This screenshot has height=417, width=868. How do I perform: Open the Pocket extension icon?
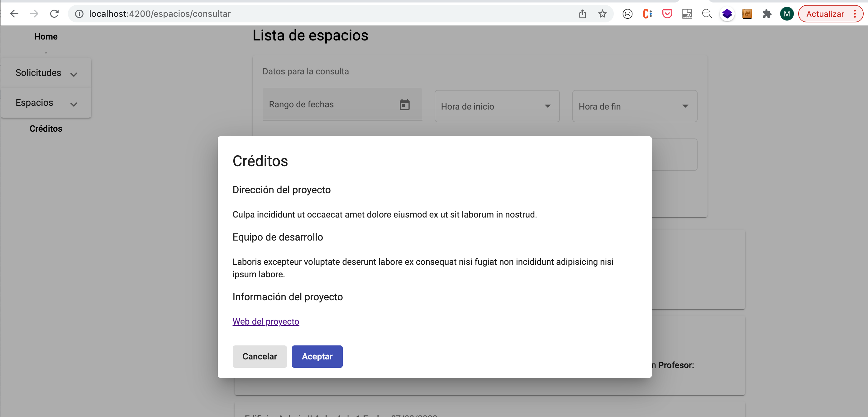[667, 14]
